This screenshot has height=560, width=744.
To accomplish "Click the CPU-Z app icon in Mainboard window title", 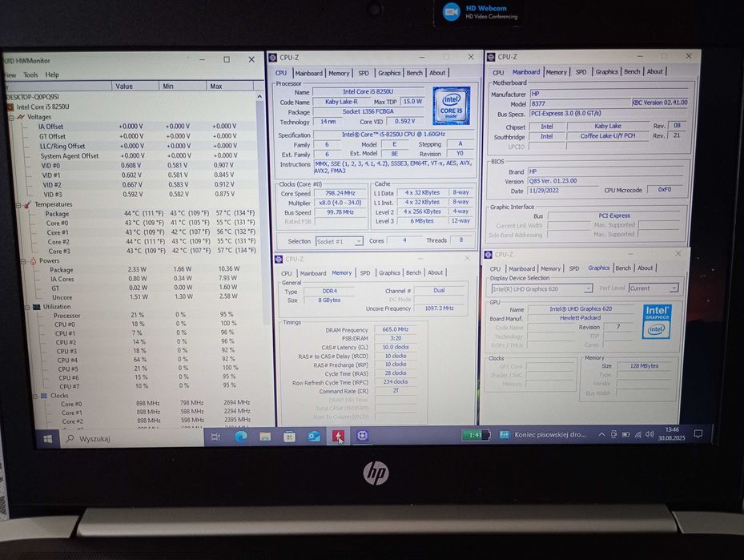I will click(x=491, y=57).
